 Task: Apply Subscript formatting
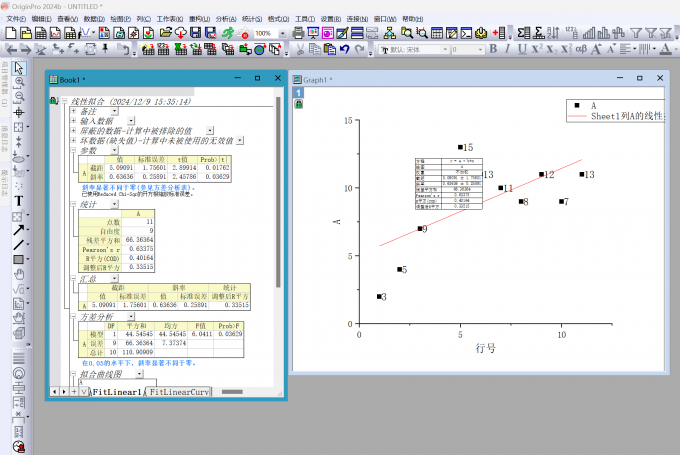click(x=551, y=49)
